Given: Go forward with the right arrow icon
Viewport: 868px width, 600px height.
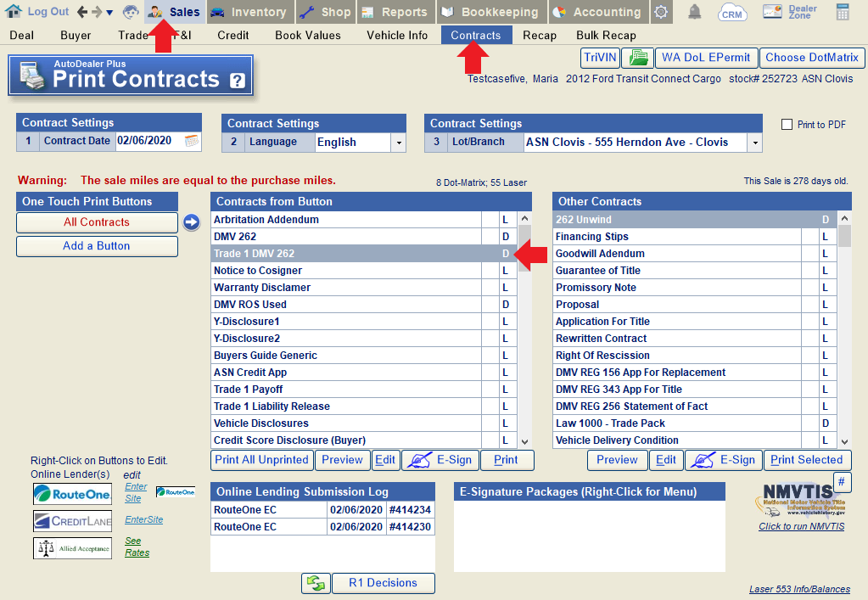Looking at the screenshot, I should tap(97, 12).
